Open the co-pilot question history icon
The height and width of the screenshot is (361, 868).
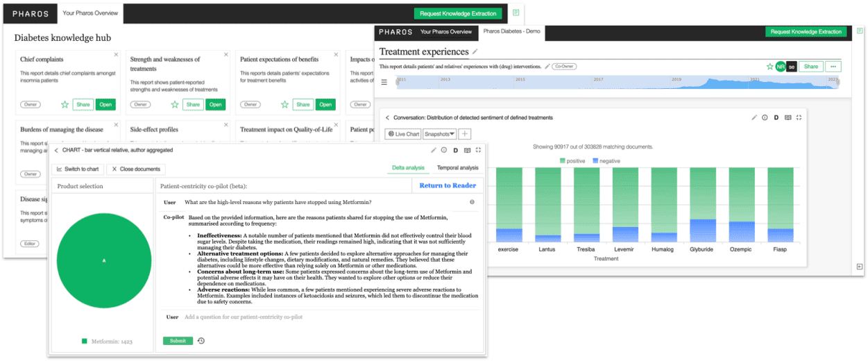point(201,341)
